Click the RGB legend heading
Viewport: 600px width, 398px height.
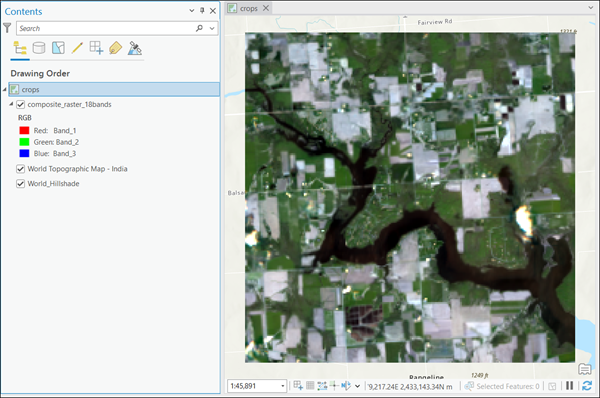25,118
